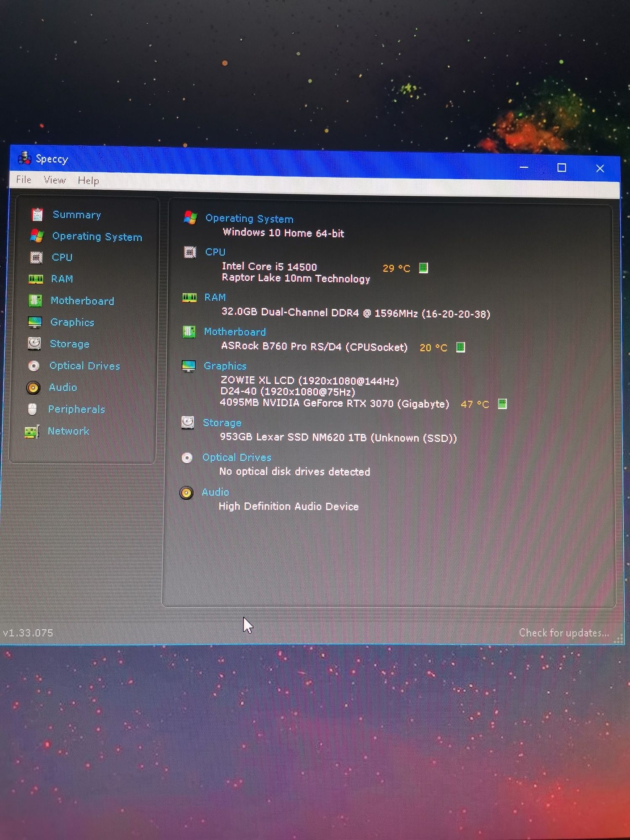Viewport: 630px width, 840px height.
Task: Click the green temperature indicator beside GPU 47 °C
Action: pos(502,404)
